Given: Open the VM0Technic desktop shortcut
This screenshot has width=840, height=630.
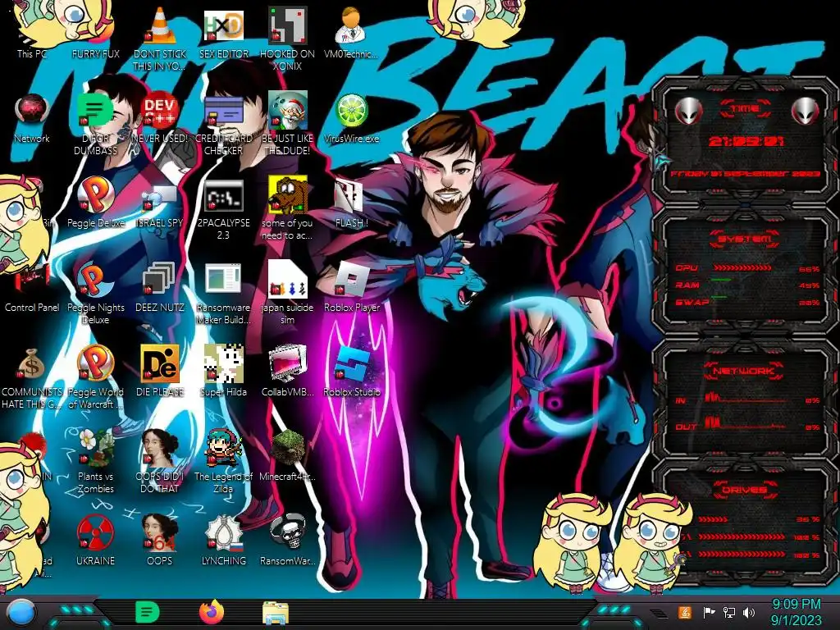Looking at the screenshot, I should pyautogui.click(x=351, y=33).
